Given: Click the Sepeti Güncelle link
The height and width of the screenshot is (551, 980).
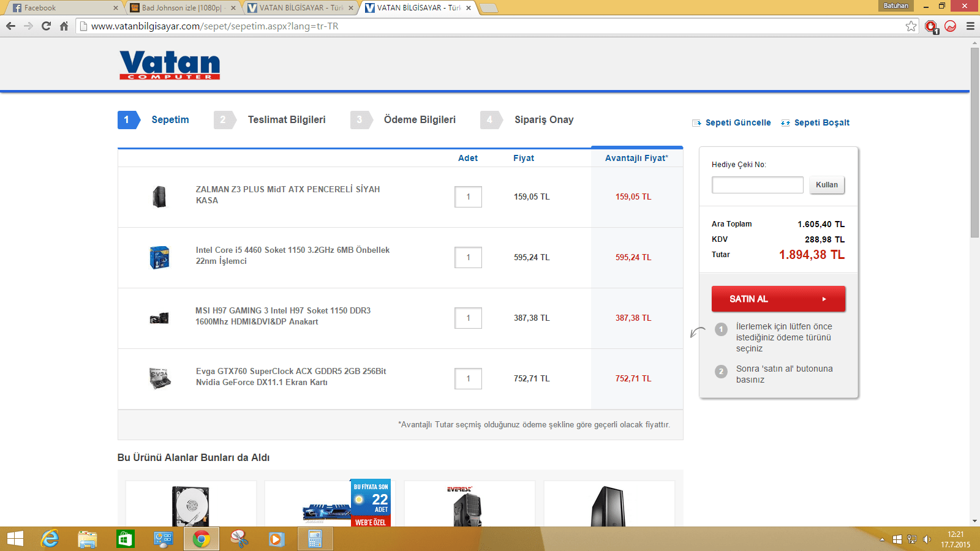Looking at the screenshot, I should pyautogui.click(x=738, y=123).
